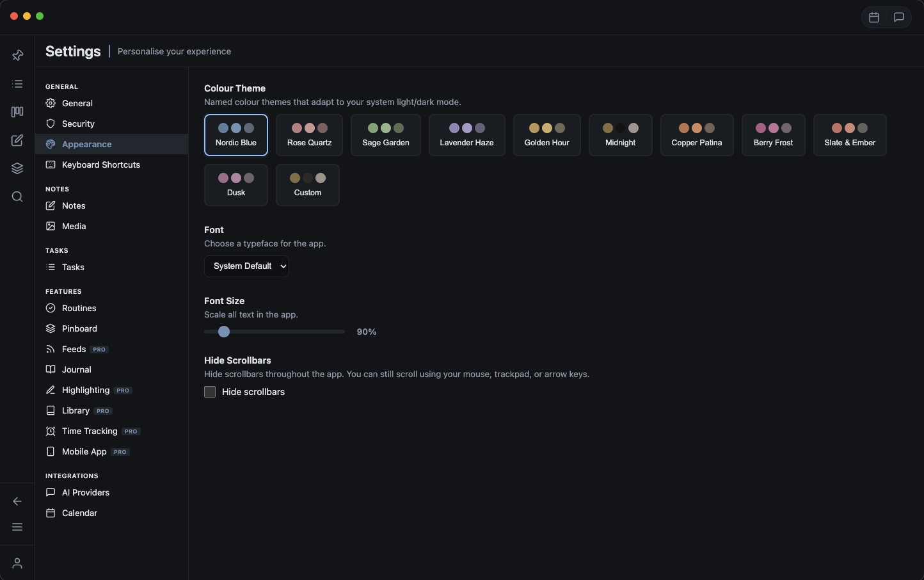924x580 pixels.
Task: Open the System Default font dropdown
Action: click(246, 266)
